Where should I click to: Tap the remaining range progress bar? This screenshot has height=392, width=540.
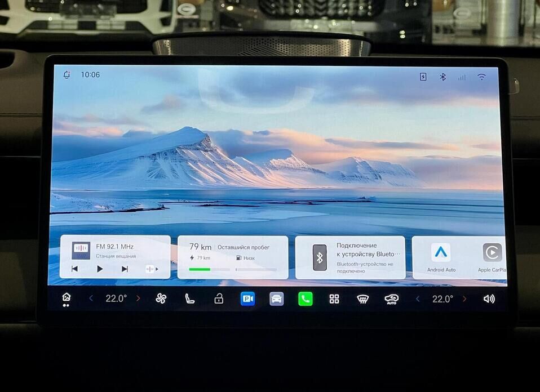tap(209, 270)
